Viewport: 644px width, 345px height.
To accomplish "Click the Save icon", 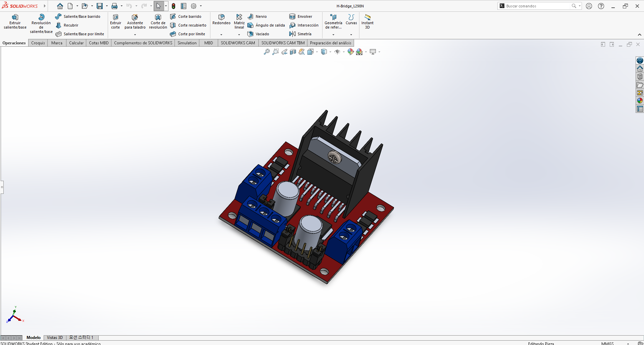I will coord(100,6).
